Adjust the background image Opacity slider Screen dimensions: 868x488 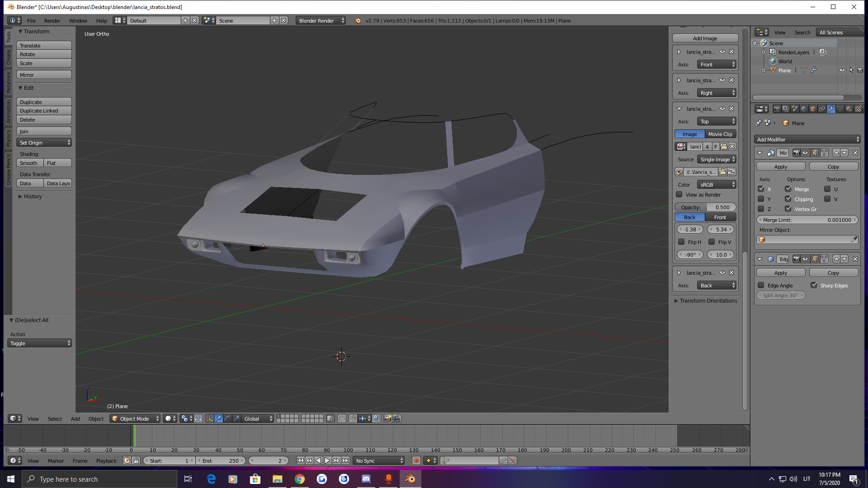coord(705,207)
